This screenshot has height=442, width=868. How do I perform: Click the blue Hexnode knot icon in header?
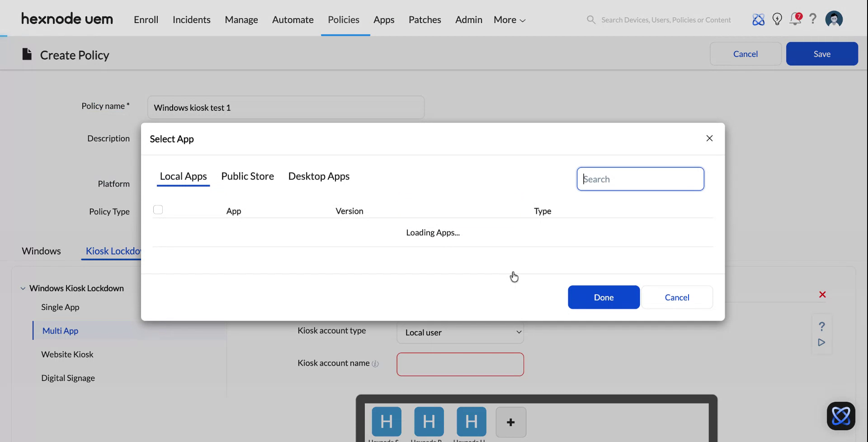759,19
